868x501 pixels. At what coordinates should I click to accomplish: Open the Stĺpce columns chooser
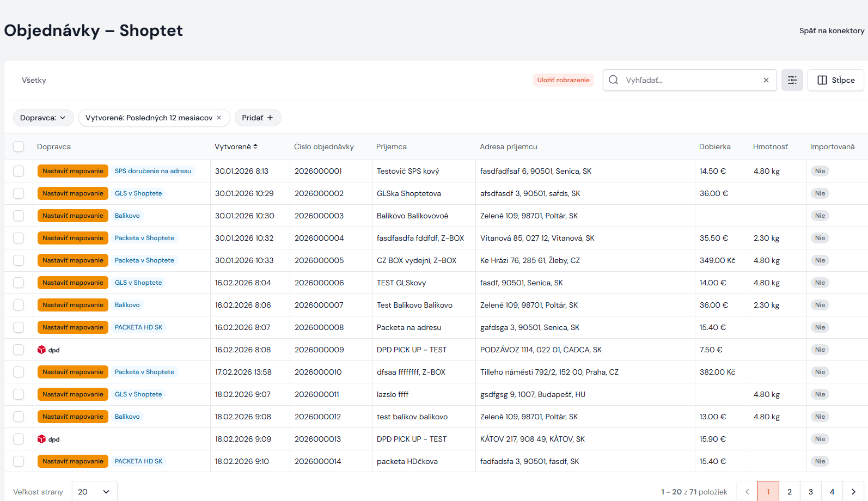[836, 80]
